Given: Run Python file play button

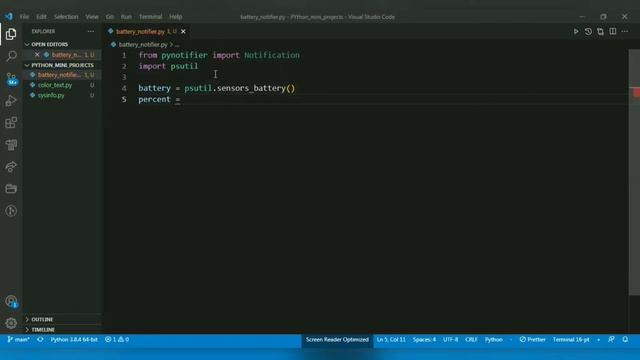Looking at the screenshot, I should [576, 31].
